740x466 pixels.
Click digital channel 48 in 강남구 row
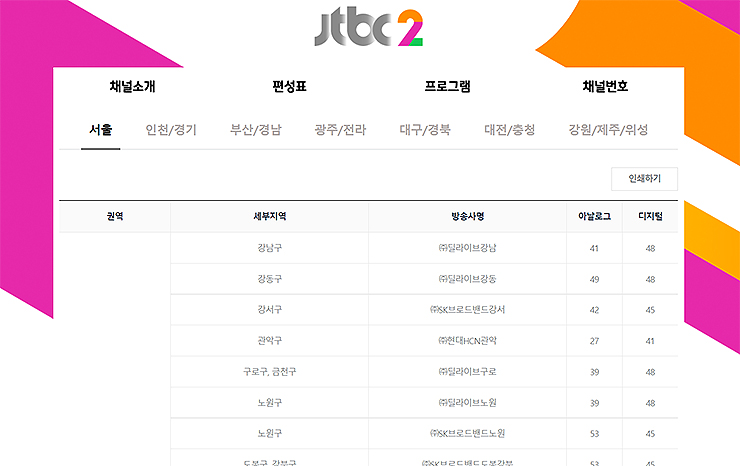pos(650,248)
